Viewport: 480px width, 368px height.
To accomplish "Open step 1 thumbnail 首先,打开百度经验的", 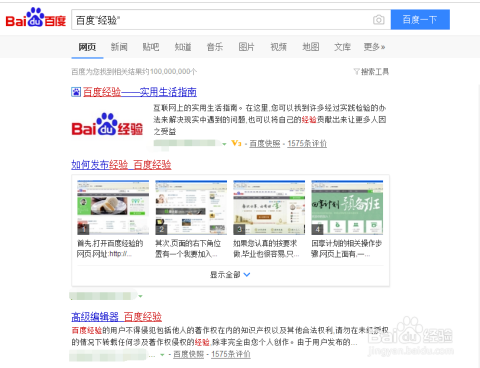I will pos(113,207).
